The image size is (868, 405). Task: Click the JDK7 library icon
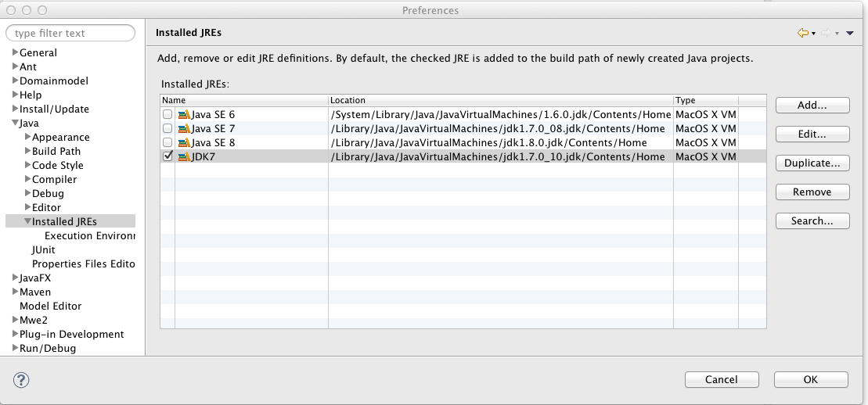[184, 157]
